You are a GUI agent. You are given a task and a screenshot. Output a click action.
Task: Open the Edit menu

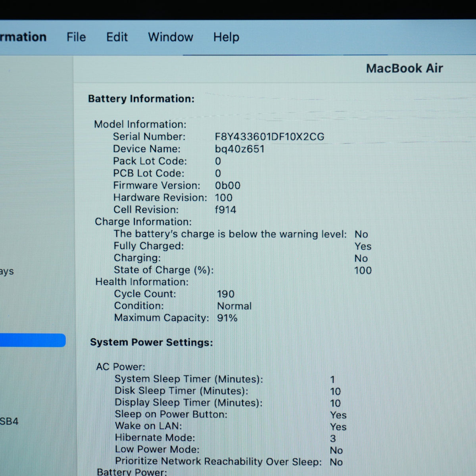pyautogui.click(x=117, y=37)
